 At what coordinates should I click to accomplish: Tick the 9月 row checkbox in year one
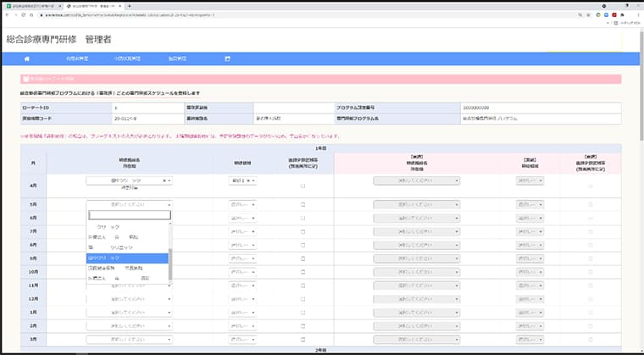point(303,259)
